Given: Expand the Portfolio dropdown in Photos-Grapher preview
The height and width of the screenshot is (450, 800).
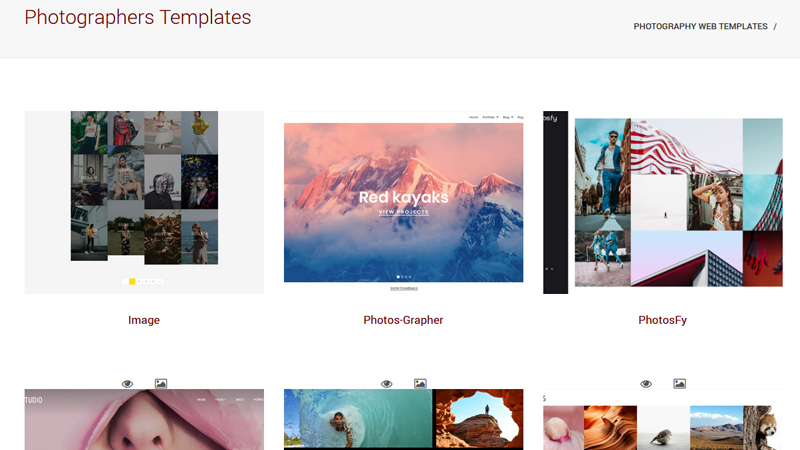Looking at the screenshot, I should 490,117.
